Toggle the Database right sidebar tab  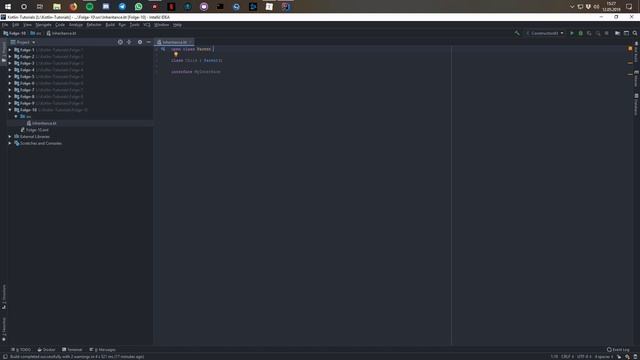[x=636, y=104]
